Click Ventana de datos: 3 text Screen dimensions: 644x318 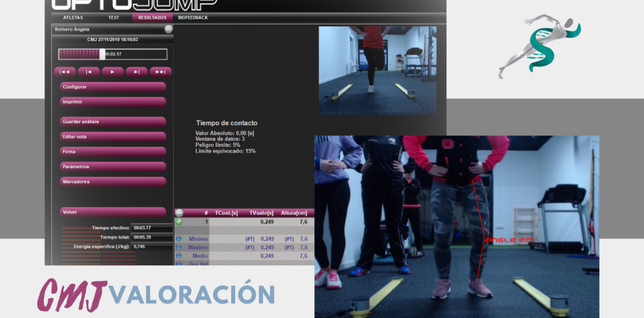click(x=220, y=139)
